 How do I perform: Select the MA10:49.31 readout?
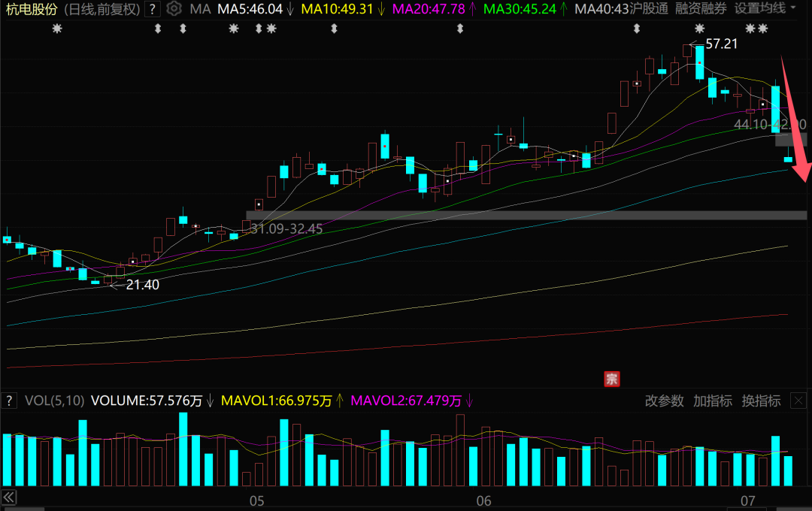[337, 9]
